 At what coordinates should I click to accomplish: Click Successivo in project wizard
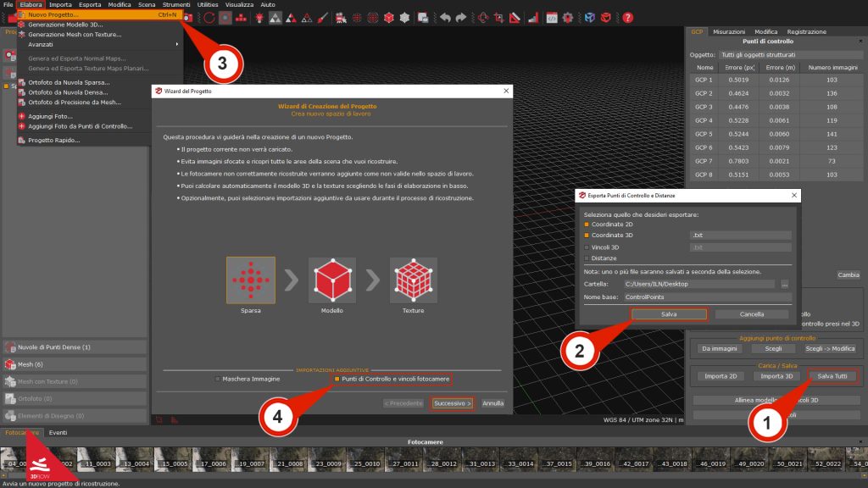coord(453,403)
